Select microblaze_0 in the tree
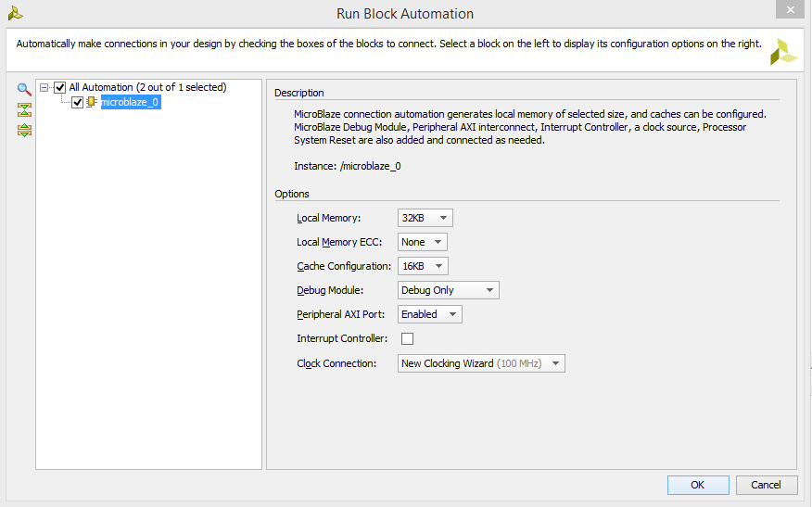 [131, 102]
